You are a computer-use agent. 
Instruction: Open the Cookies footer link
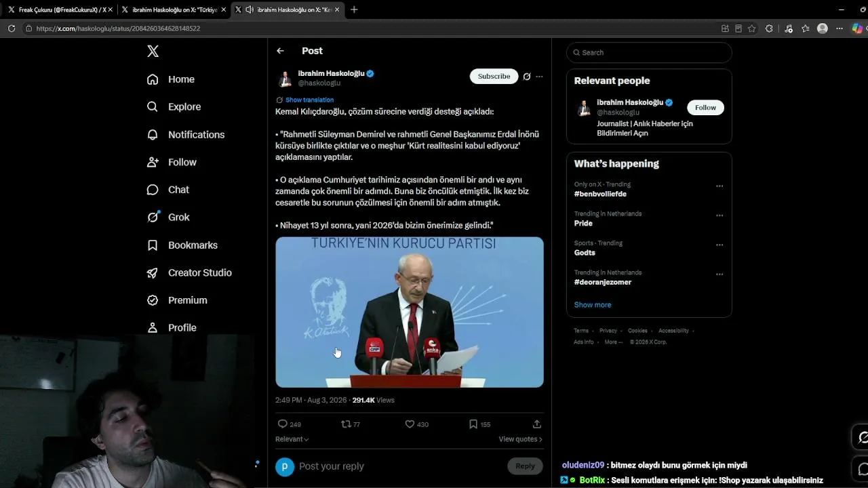pyautogui.click(x=637, y=331)
